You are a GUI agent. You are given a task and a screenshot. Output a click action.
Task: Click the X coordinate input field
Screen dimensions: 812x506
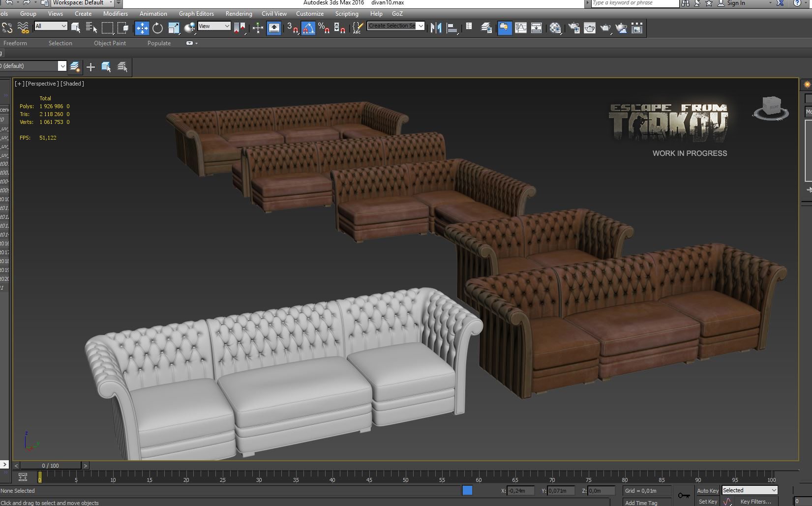[x=521, y=490]
